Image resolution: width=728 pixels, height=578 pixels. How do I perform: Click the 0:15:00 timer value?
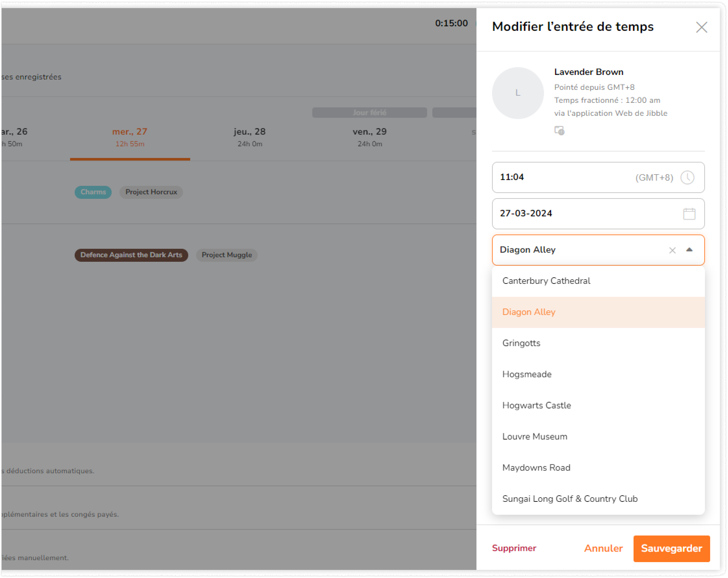[x=451, y=23]
